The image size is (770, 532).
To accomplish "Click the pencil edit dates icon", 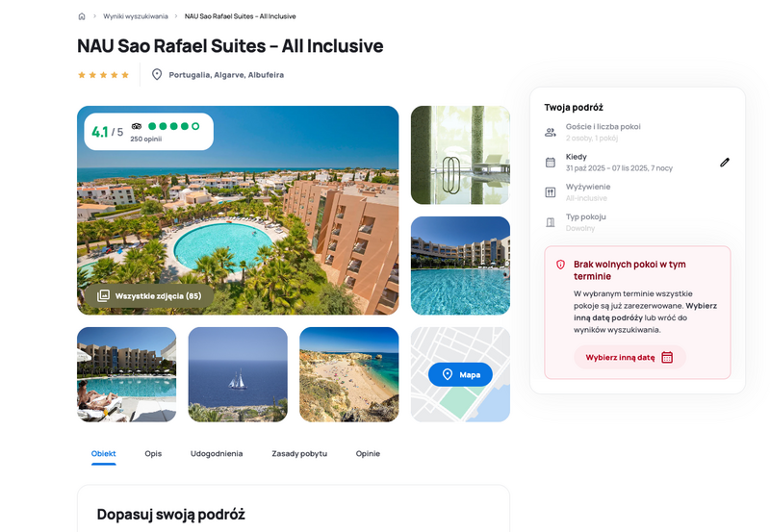I will (x=725, y=163).
